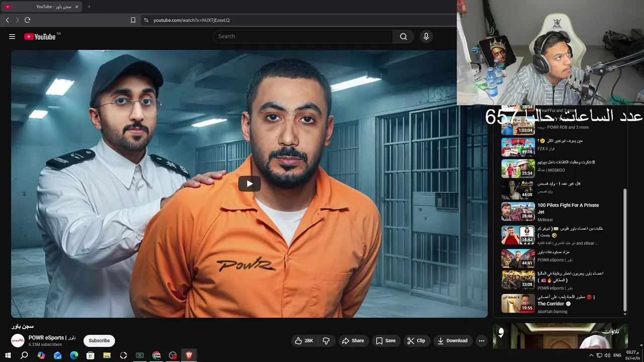Image resolution: width=644 pixels, height=362 pixels.
Task: Click the AboFlah Gaming channel name text
Action: [x=552, y=312]
